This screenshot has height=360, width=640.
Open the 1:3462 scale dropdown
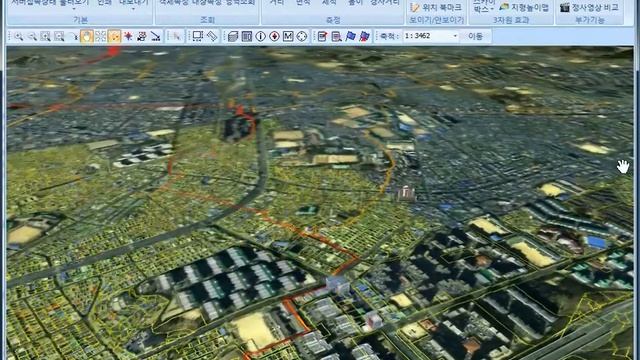(455, 36)
